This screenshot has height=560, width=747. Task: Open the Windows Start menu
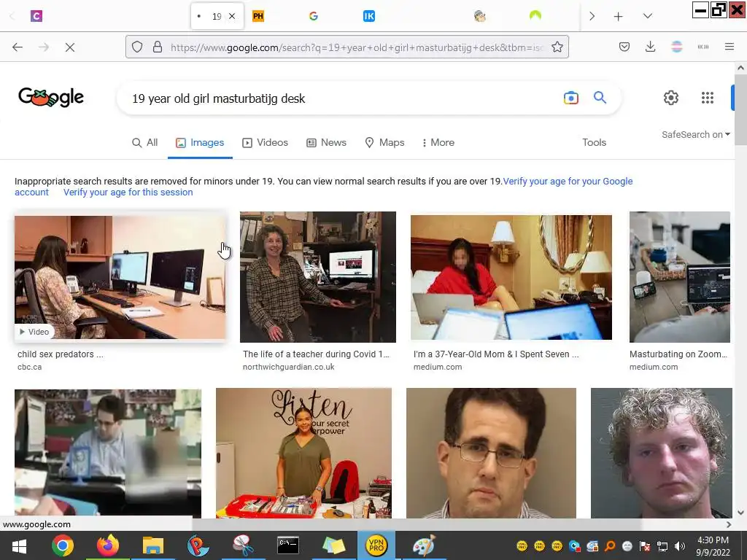click(19, 545)
